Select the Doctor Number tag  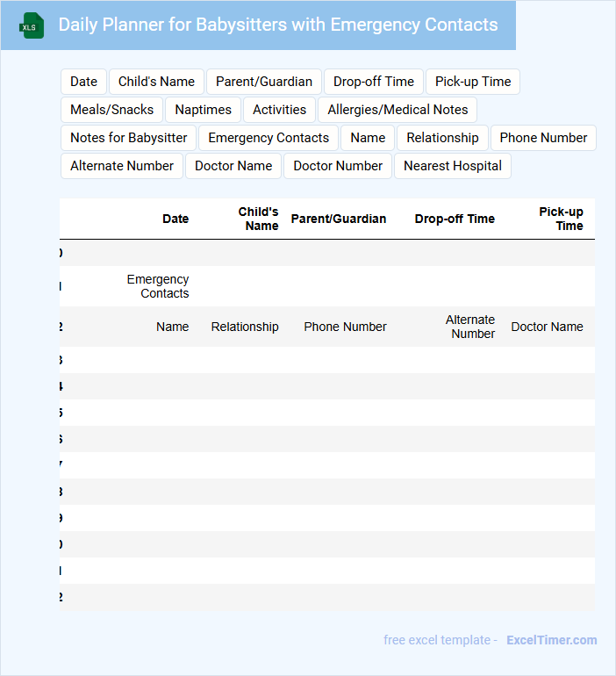click(338, 166)
